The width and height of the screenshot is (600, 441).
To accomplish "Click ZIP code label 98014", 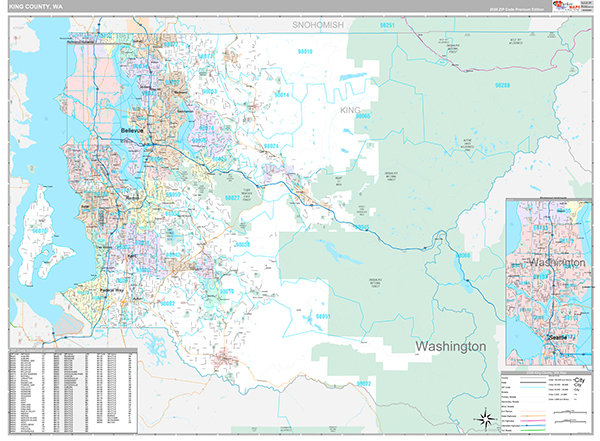I will pyautogui.click(x=282, y=95).
